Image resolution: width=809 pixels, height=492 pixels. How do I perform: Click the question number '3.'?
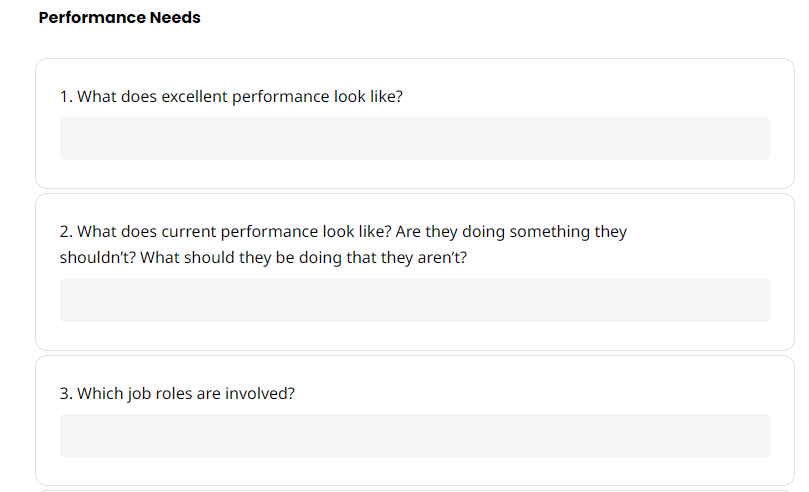pyautogui.click(x=66, y=393)
